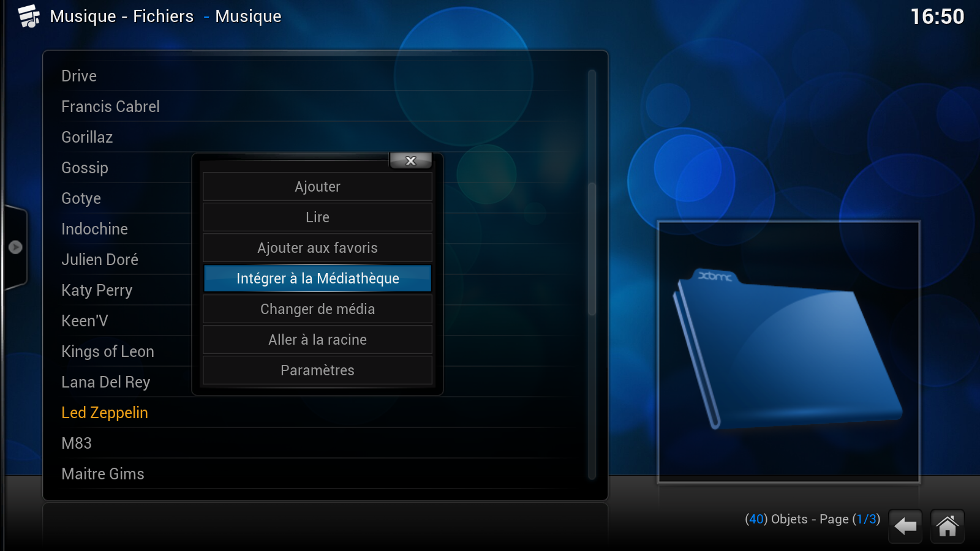Click the home icon button
The width and height of the screenshot is (980, 551).
pos(947,526)
